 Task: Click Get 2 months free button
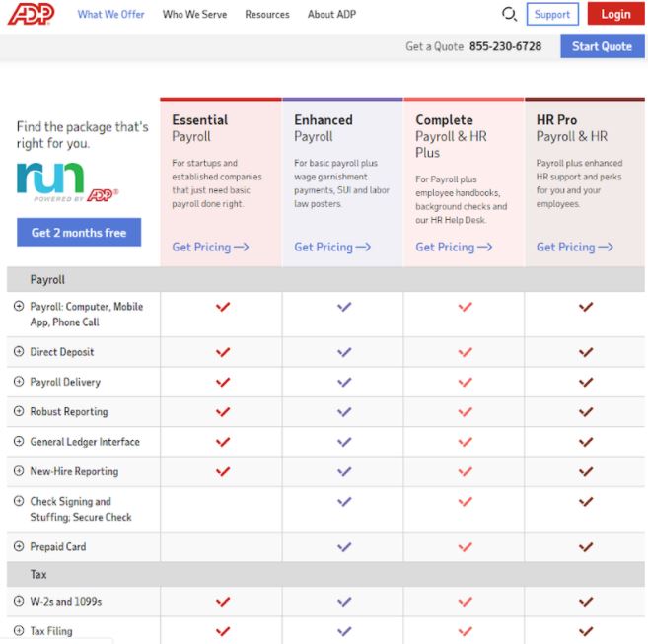tap(79, 233)
